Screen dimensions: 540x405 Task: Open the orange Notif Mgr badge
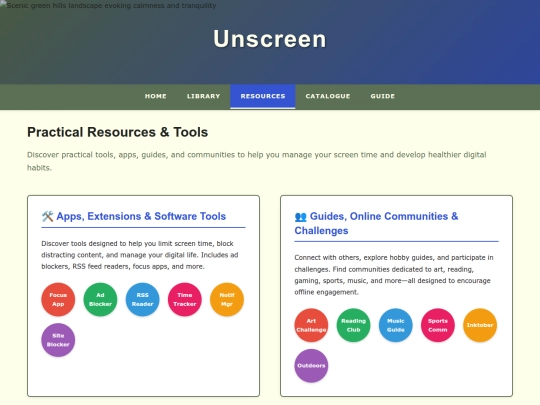pyautogui.click(x=227, y=300)
